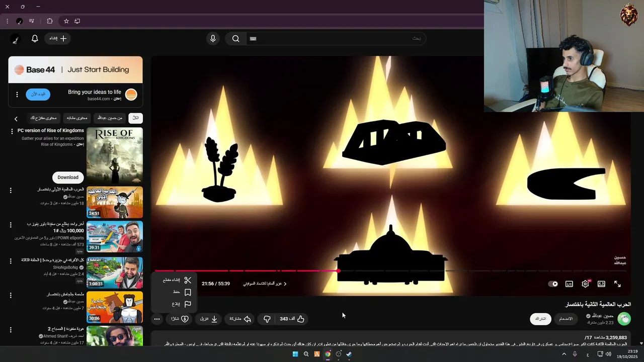This screenshot has width=644, height=362.
Task: Bookmark this page with the star icon
Action: click(66, 21)
